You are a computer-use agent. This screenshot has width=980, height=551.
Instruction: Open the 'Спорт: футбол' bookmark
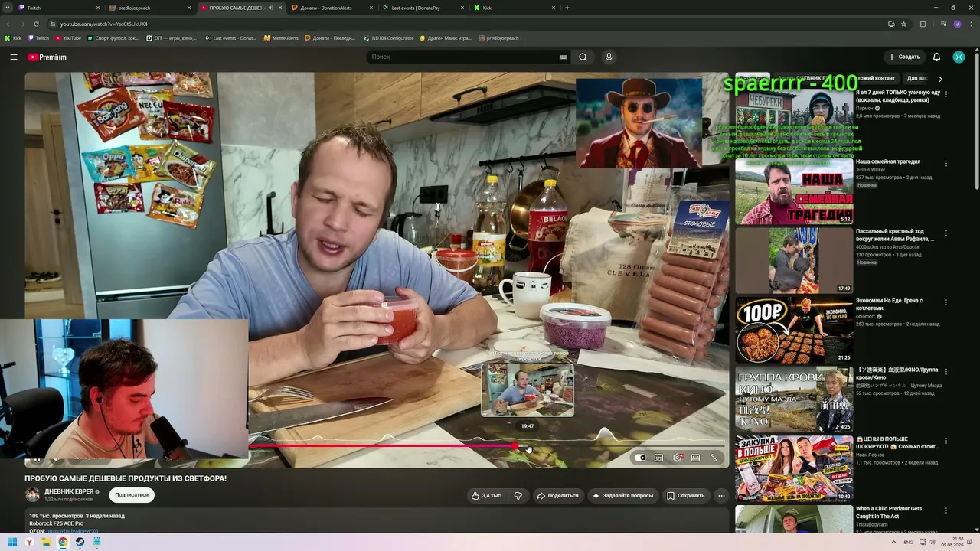113,38
